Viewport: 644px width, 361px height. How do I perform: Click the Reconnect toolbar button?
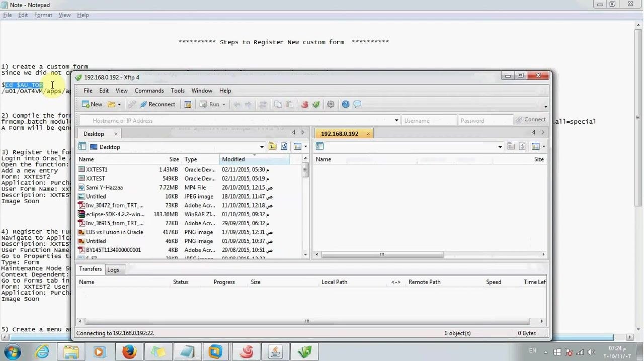[157, 105]
